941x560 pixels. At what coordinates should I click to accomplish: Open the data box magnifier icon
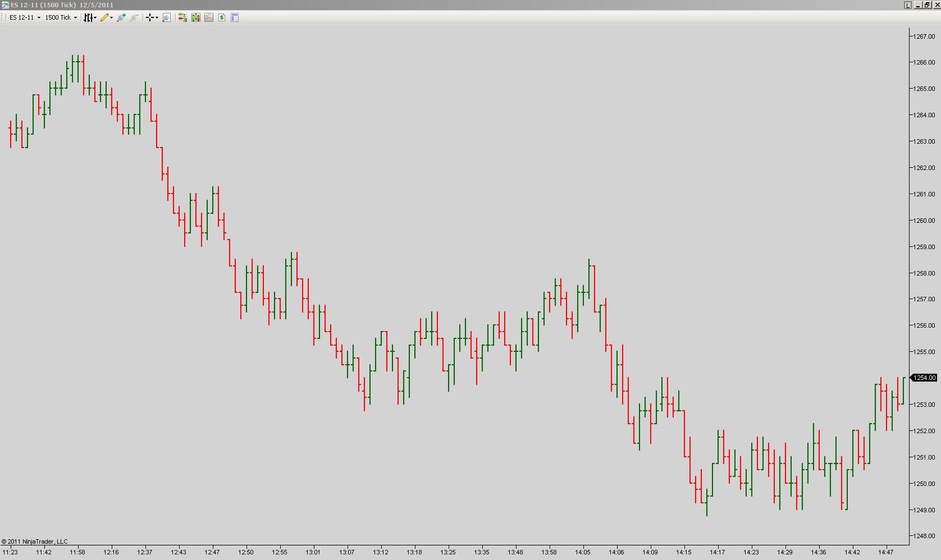tap(166, 17)
